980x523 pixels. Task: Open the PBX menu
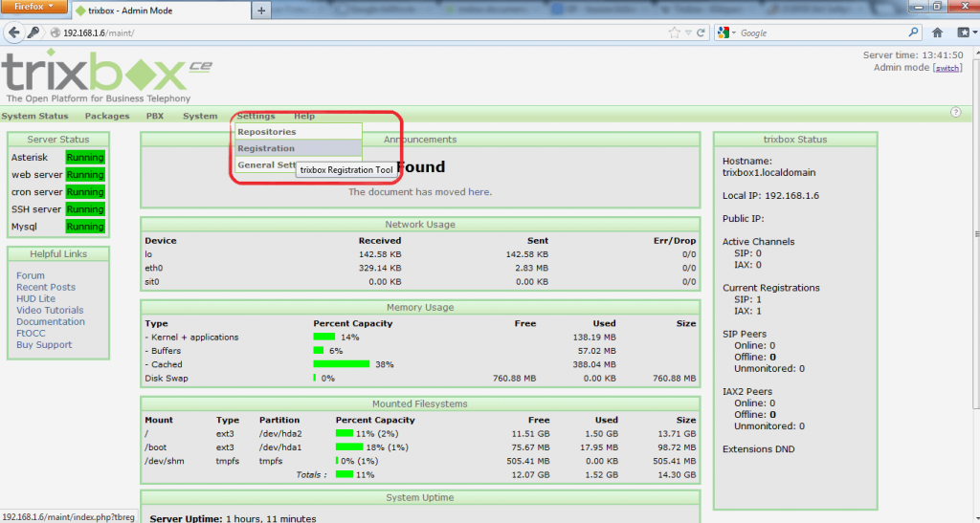click(155, 116)
